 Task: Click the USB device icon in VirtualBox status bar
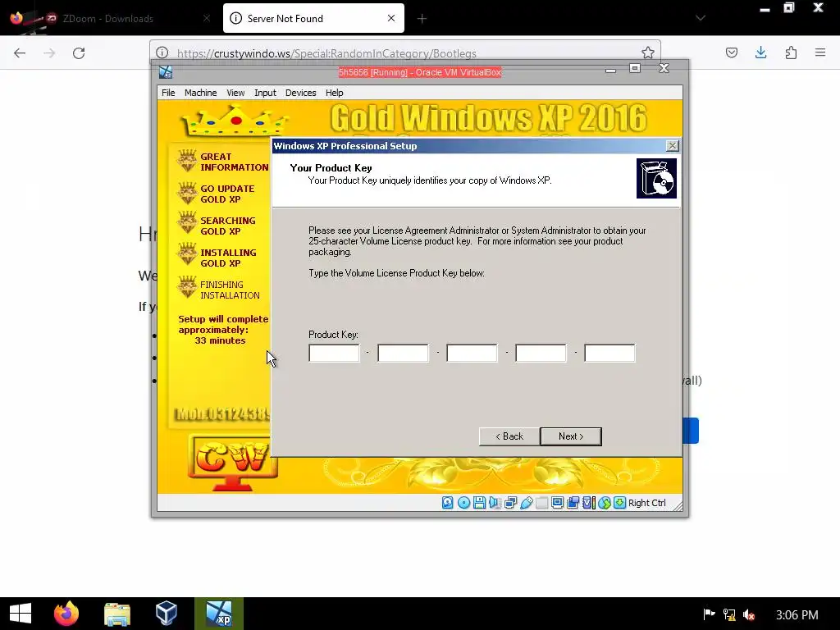coord(527,503)
